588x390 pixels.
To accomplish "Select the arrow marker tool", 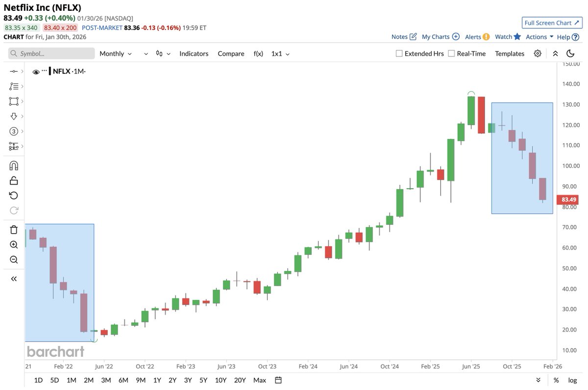I will coord(14,116).
